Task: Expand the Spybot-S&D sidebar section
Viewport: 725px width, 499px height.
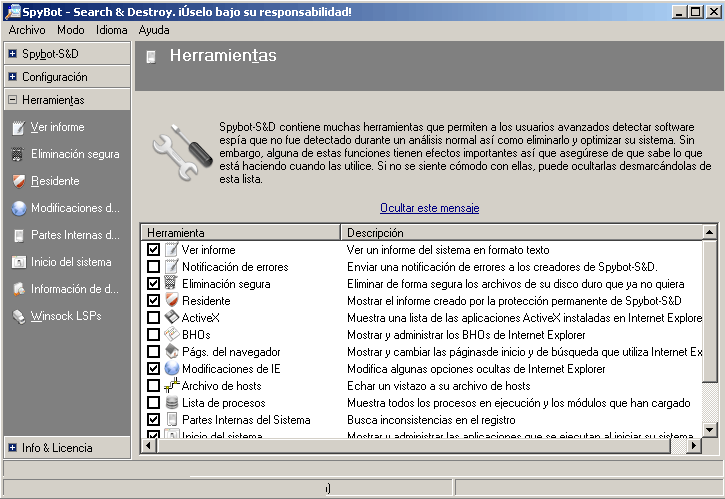Action: click(12, 53)
